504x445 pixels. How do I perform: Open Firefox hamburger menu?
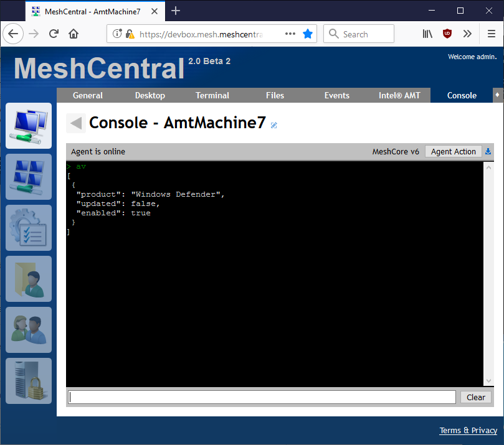tap(491, 34)
